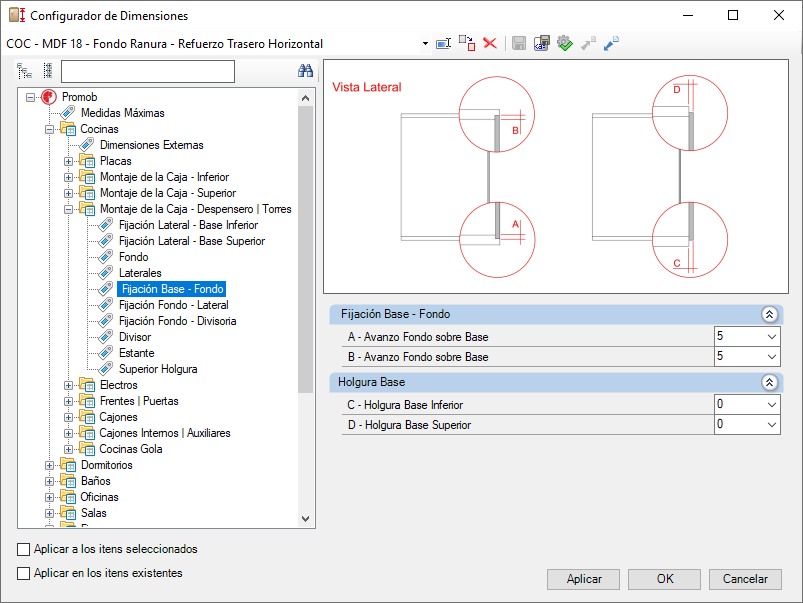Viewport: 803px width, 603px height.
Task: Delete the configuration with the red X
Action: (490, 44)
